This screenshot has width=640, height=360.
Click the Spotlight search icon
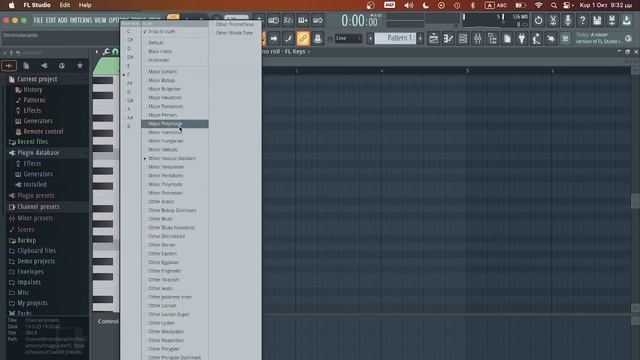point(553,5)
